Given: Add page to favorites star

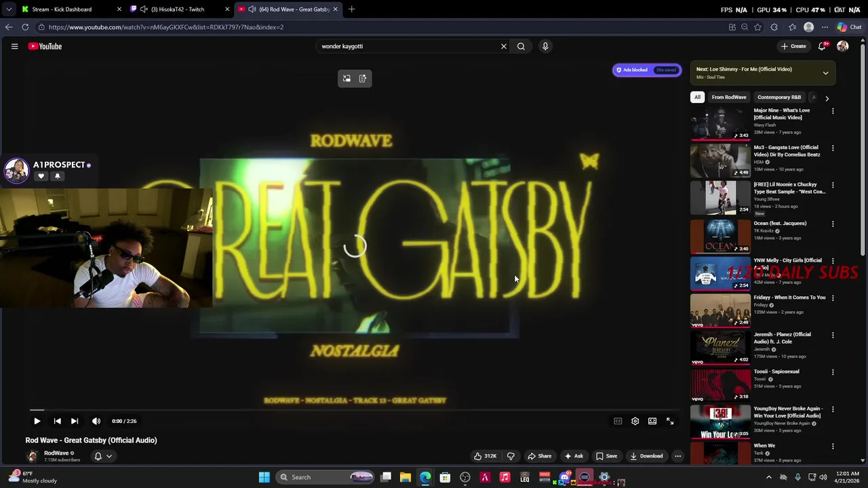Looking at the screenshot, I should (x=757, y=27).
